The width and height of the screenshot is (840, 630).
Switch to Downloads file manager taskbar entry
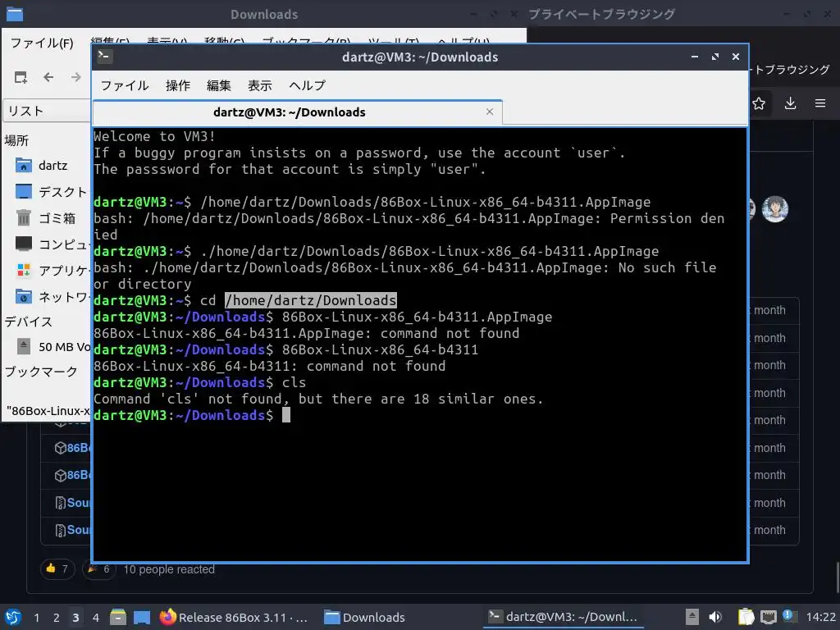click(364, 617)
